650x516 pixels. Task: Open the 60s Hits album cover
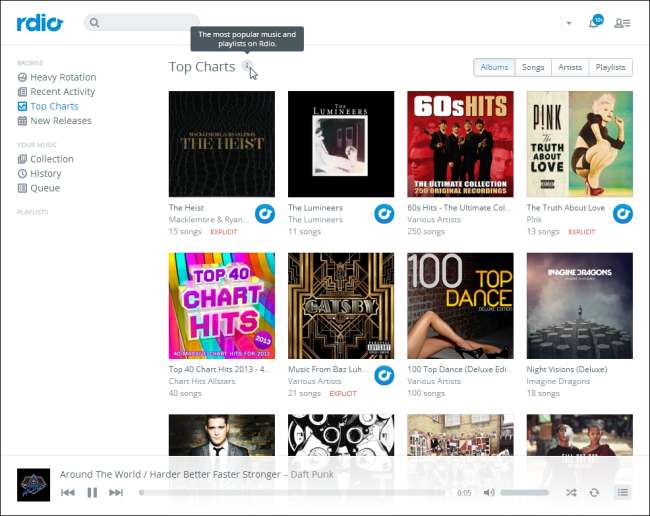[x=460, y=144]
